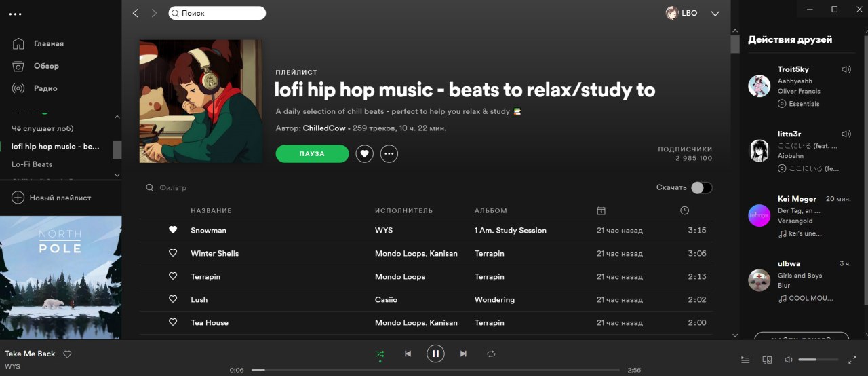This screenshot has width=868, height=376.
Task: Toggle the Скачать download switch
Action: coord(702,188)
